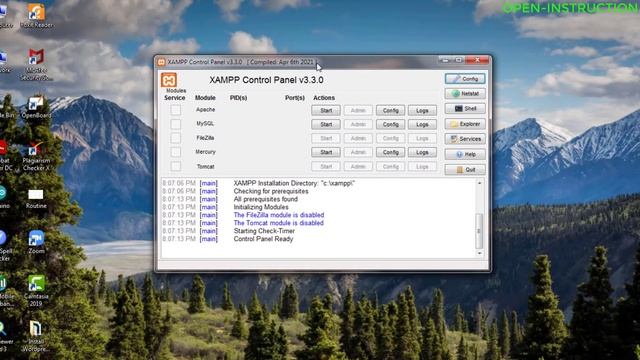Click the Apache module label
The width and height of the screenshot is (640, 360).
tap(205, 109)
